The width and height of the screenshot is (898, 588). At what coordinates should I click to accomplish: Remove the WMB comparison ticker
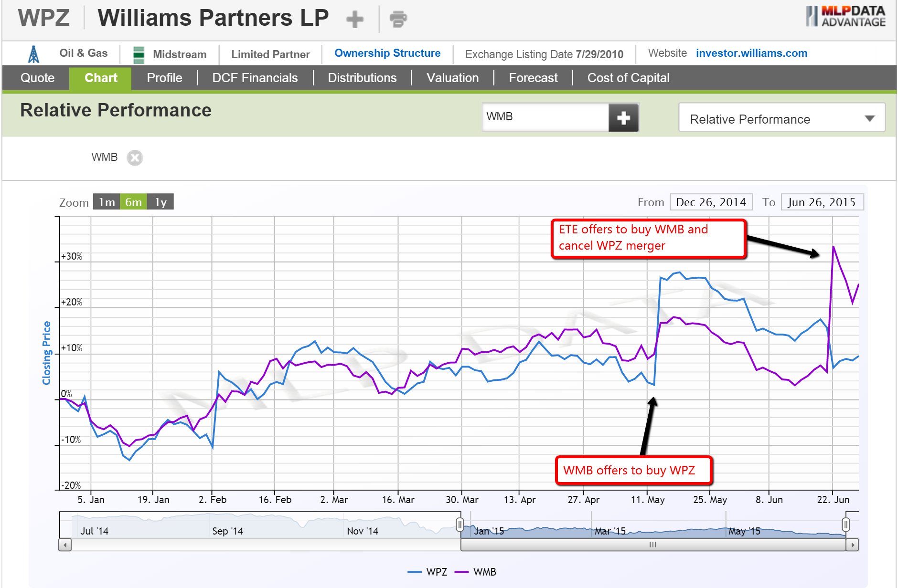tap(135, 157)
